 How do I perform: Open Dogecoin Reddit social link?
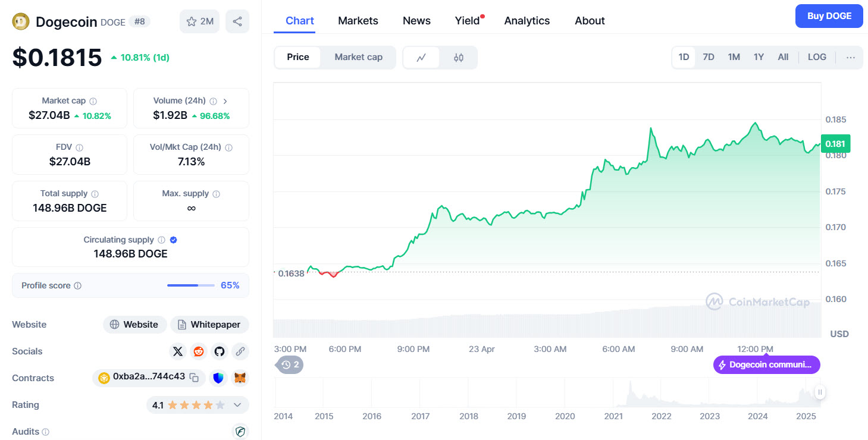199,351
